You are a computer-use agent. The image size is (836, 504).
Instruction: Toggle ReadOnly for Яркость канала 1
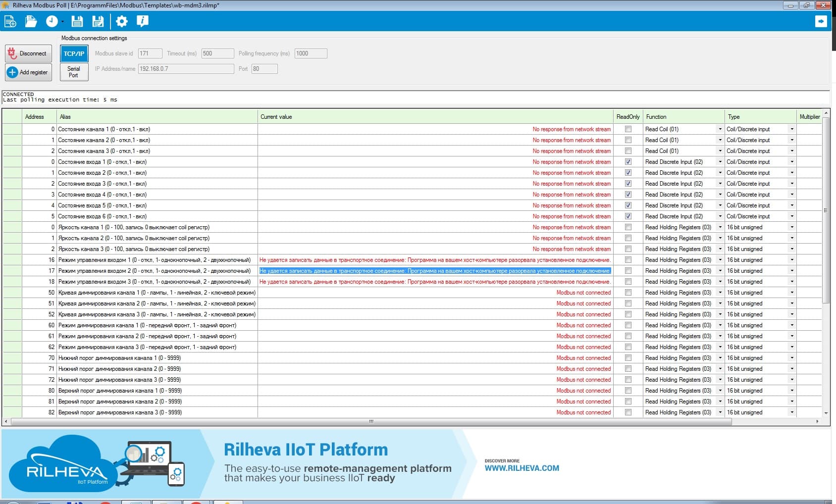pos(628,227)
